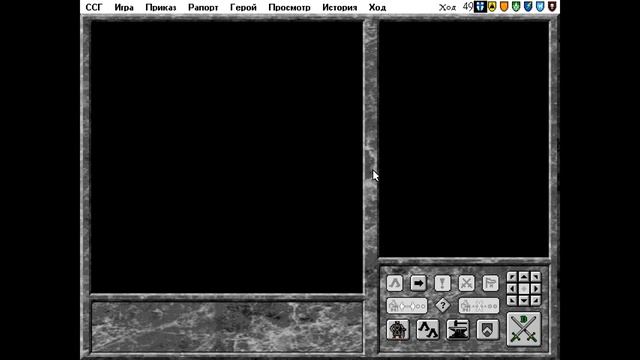Move view with up arrow button
640x360 pixels.
(524, 277)
